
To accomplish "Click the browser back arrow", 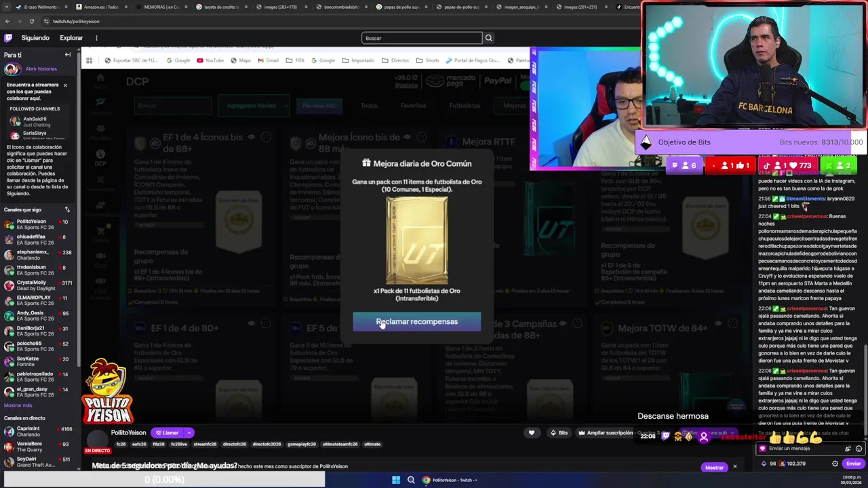I will click(7, 21).
